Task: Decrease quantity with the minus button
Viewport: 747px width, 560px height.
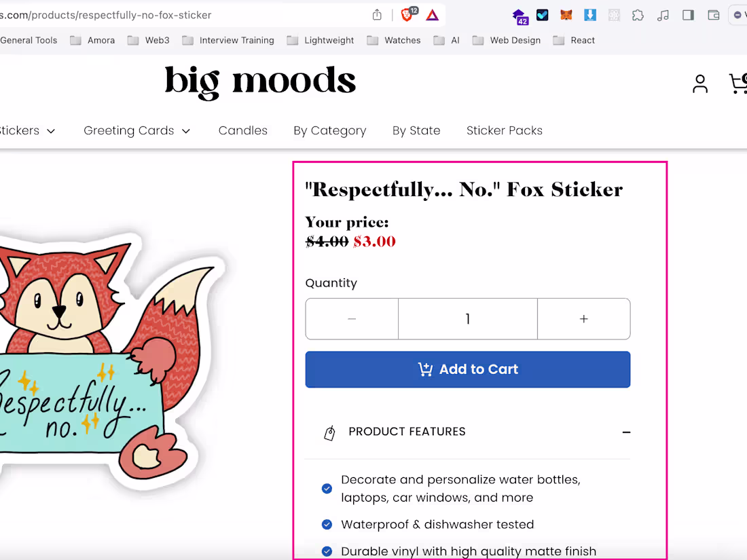Action: (x=352, y=319)
